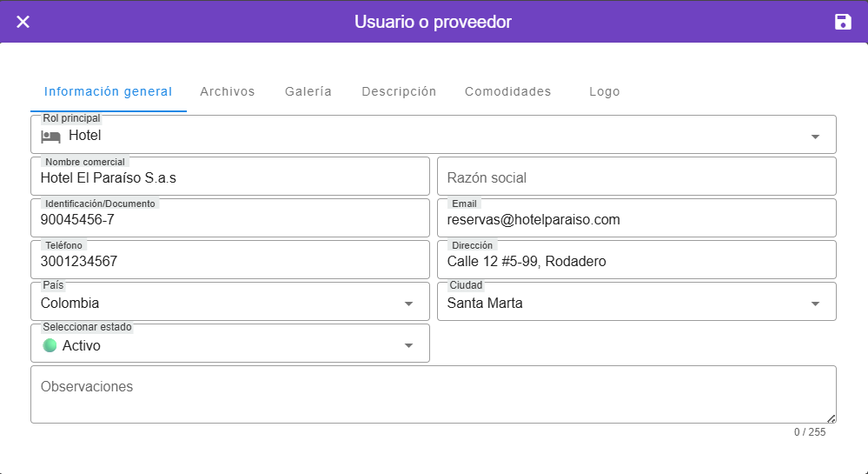Go to the Descripción tab
Screen dimensions: 868x474
(399, 91)
